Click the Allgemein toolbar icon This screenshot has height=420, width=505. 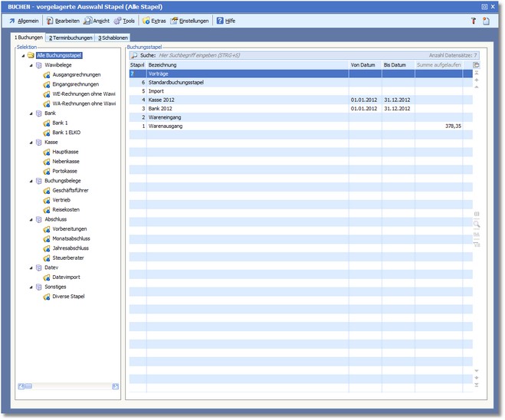[x=12, y=21]
